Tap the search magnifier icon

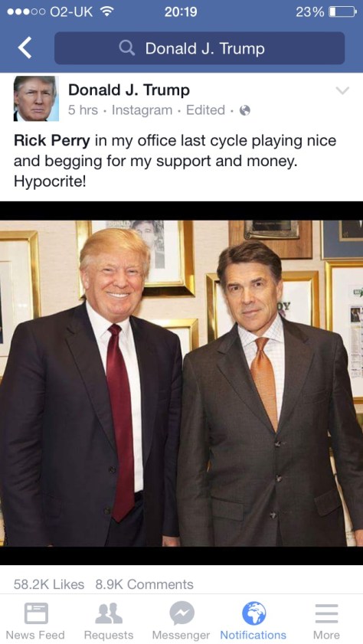(x=127, y=48)
